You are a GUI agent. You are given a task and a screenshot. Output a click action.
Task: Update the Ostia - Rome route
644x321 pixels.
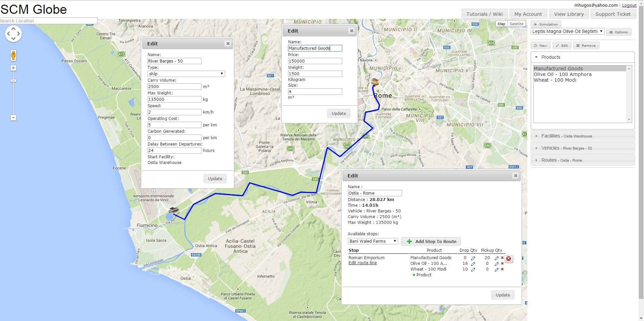click(x=502, y=295)
